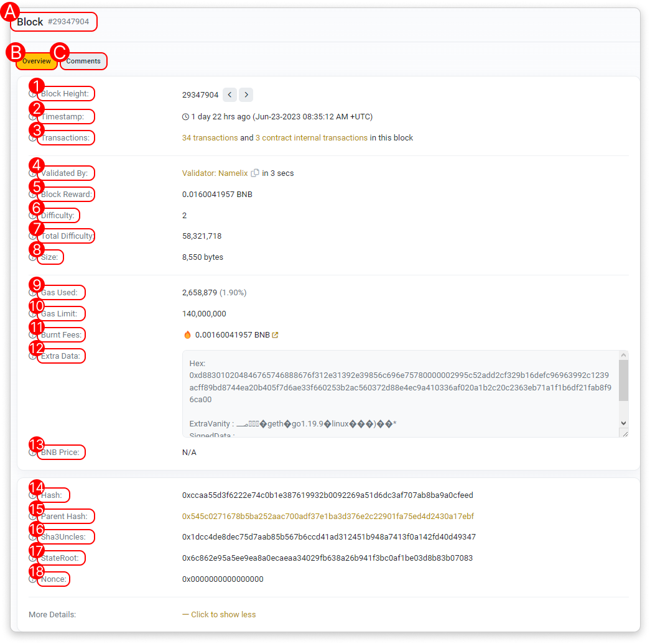Open burnt fees external link icon
650x644 pixels.
pyautogui.click(x=276, y=335)
